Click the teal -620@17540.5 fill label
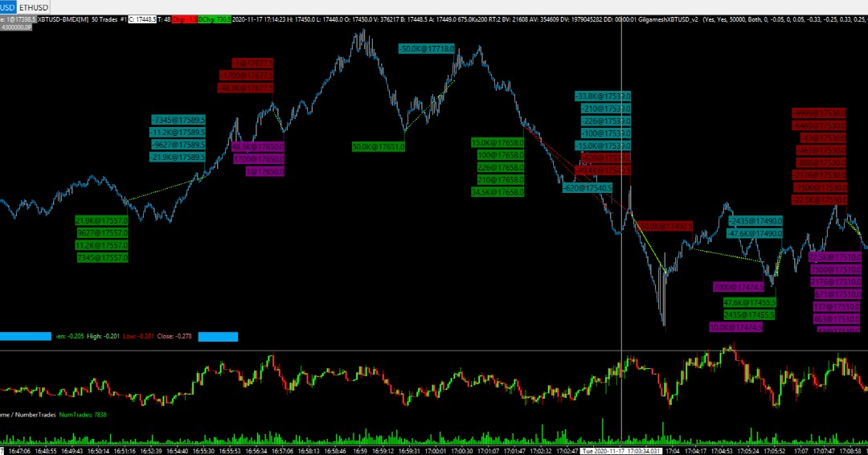 pyautogui.click(x=588, y=188)
